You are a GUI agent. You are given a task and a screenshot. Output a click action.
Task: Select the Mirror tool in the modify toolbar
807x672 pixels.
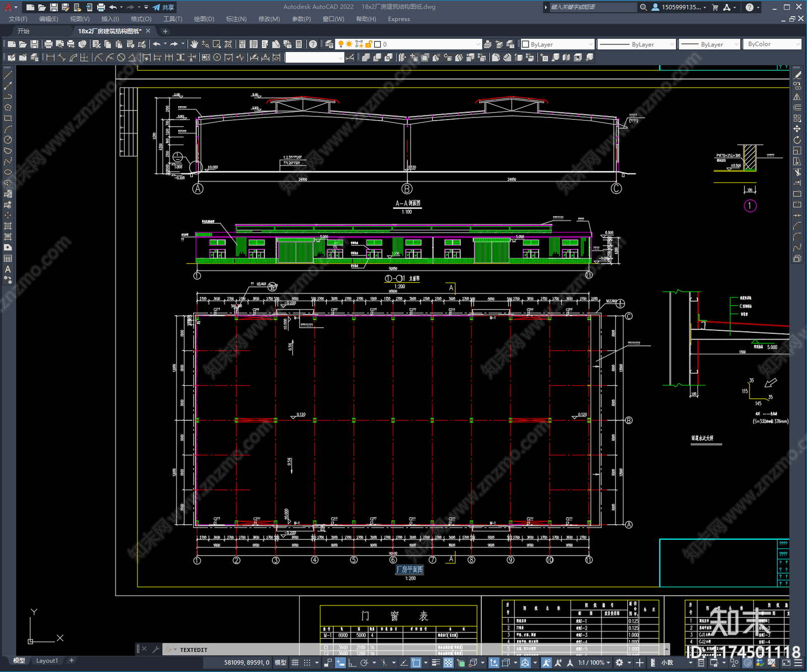[x=797, y=97]
